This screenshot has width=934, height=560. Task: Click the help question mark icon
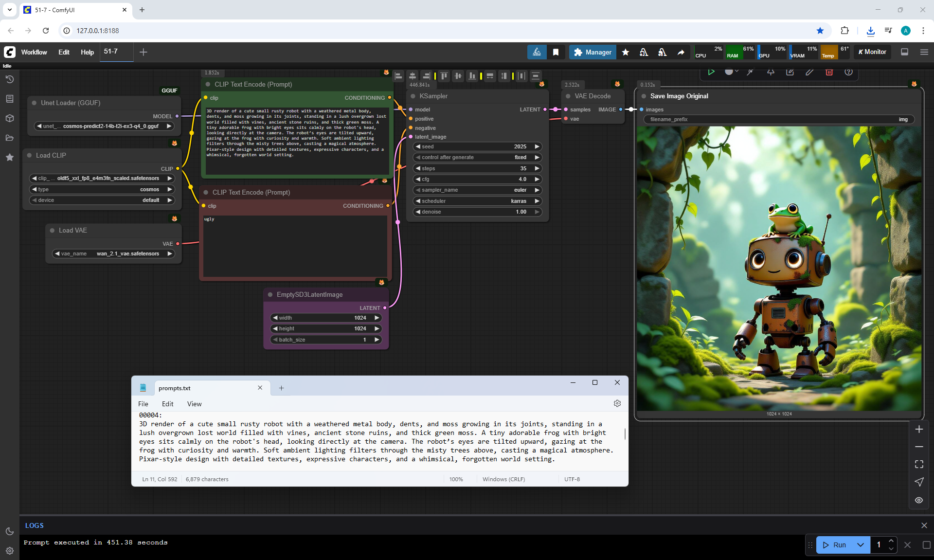[x=848, y=72]
